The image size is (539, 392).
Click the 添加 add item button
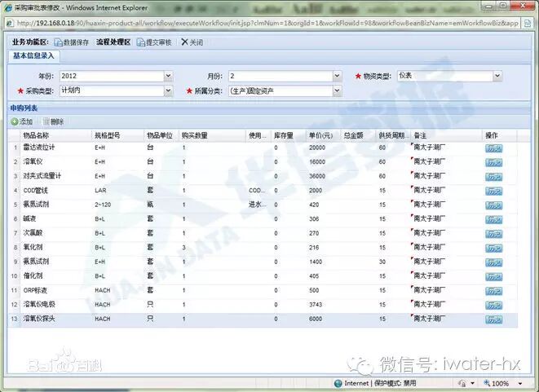coord(22,121)
